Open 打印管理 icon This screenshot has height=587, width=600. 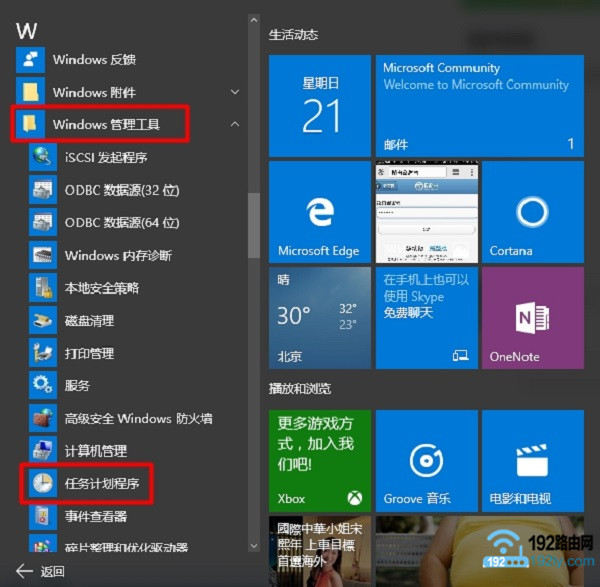(x=43, y=352)
